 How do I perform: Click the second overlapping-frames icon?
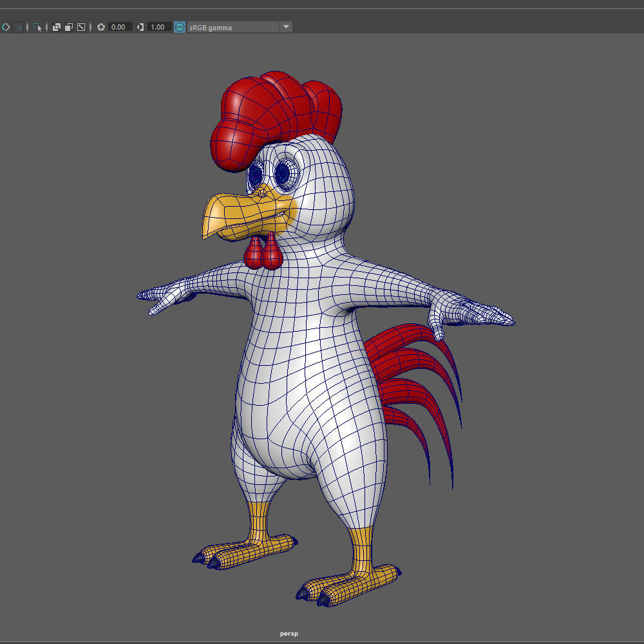[x=68, y=27]
